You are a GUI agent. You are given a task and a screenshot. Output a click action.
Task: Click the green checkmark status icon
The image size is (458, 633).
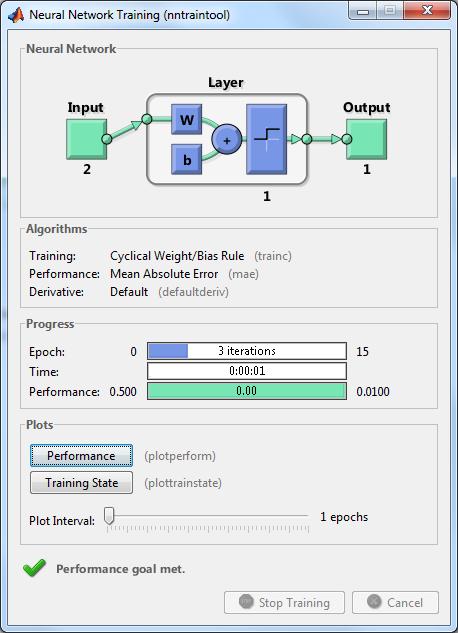[35, 568]
